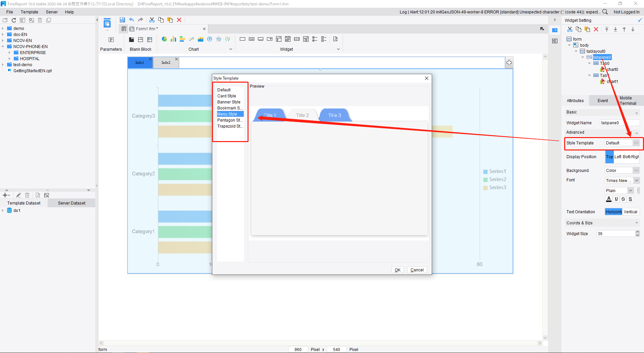Screen dimensions: 644x353
Task: Click the Undo arrow icon
Action: tap(131, 20)
